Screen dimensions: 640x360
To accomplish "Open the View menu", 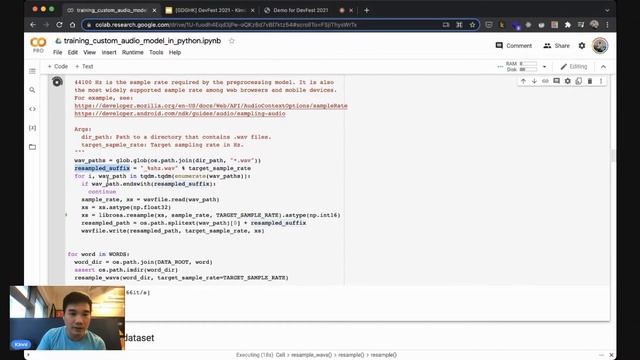I will pyautogui.click(x=89, y=53).
